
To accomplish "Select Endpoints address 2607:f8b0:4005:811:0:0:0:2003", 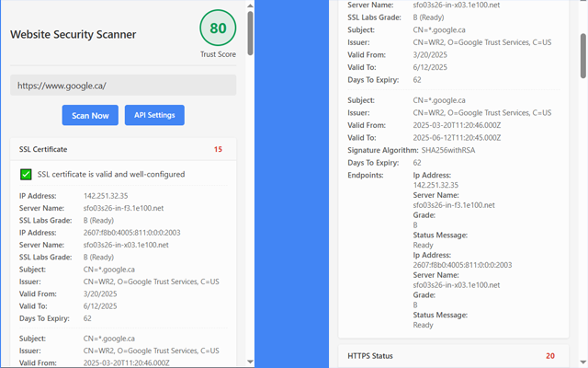I will (x=462, y=265).
